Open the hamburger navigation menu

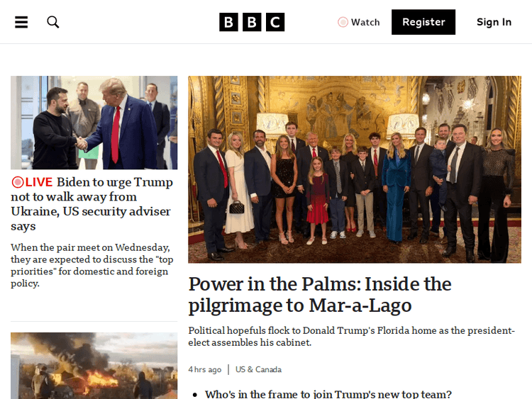pos(21,22)
